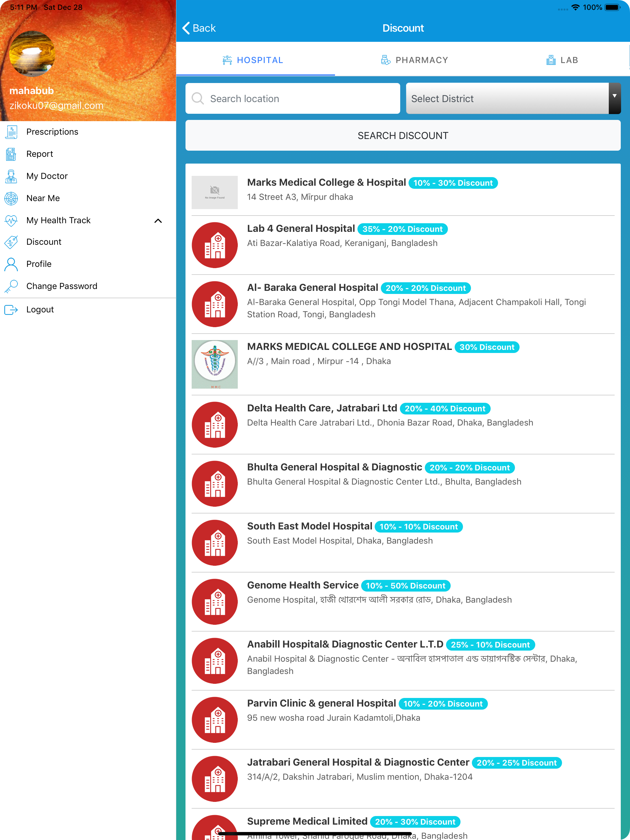Switch to the LAB tab
630x840 pixels.
(562, 60)
